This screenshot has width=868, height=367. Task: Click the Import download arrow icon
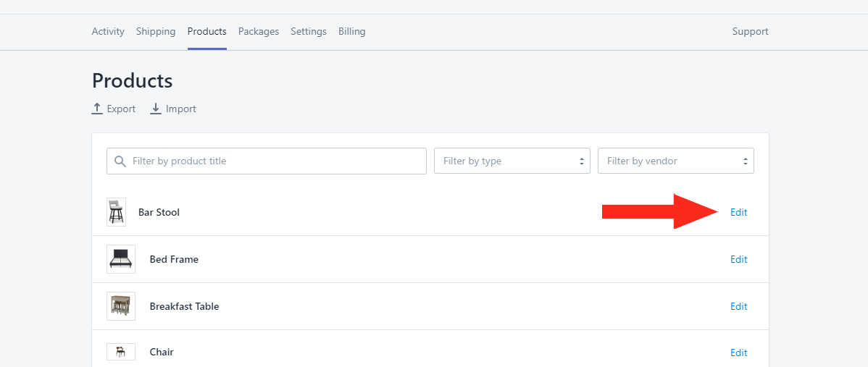pos(156,109)
